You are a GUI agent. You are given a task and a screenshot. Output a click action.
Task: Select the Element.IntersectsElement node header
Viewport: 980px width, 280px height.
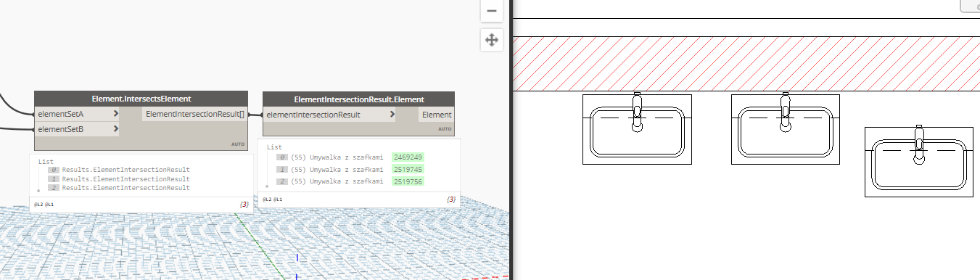[141, 99]
